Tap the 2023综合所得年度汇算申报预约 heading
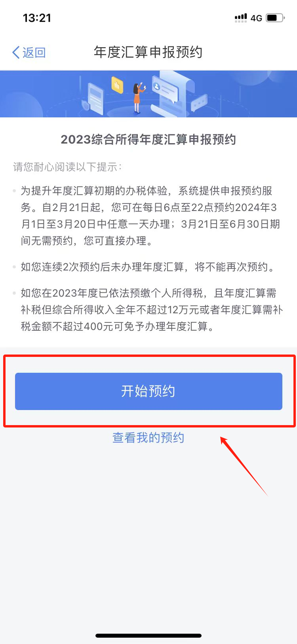Image resolution: width=297 pixels, height=644 pixels. coord(148,140)
